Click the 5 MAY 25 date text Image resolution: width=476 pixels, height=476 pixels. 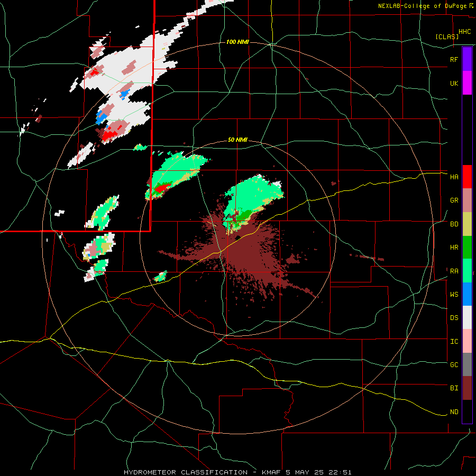pyautogui.click(x=305, y=472)
